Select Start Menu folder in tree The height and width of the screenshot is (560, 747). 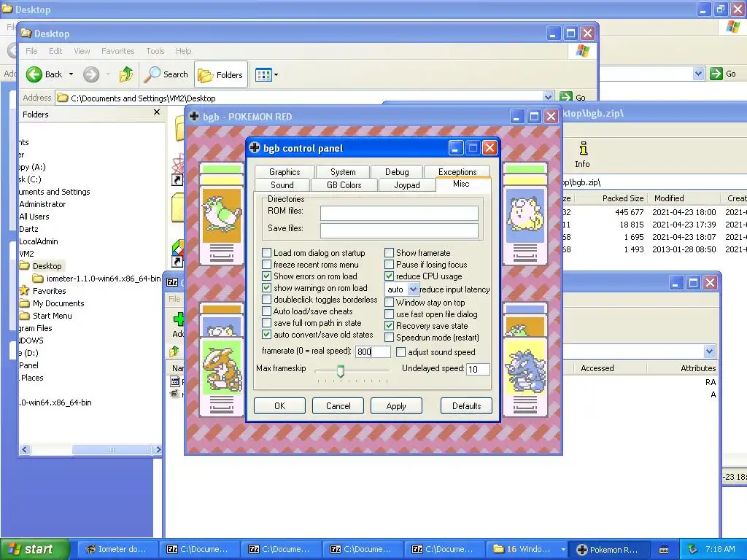[x=52, y=315]
